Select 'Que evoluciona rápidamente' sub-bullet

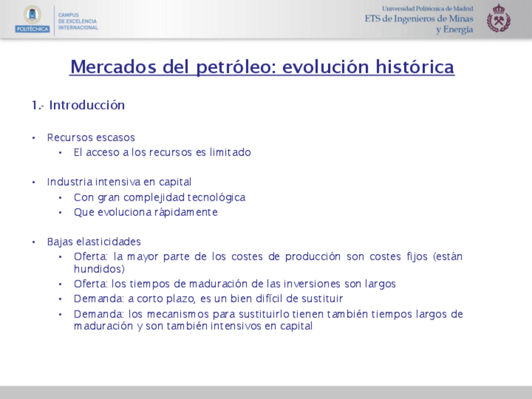(146, 213)
